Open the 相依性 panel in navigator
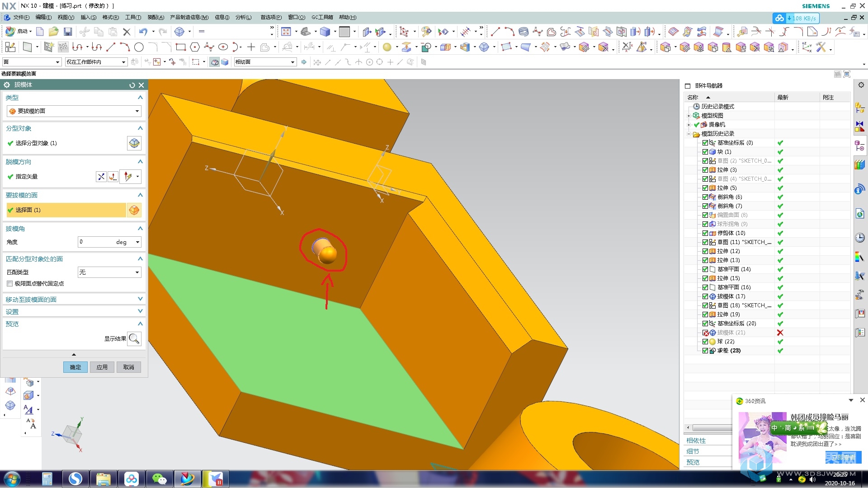Screen dimensions: 868x488 coord(696,441)
